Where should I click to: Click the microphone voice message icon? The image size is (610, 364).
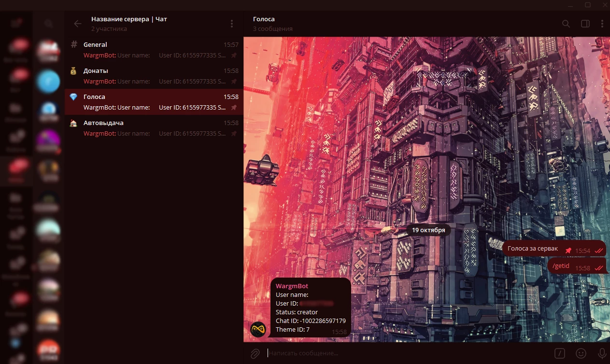602,353
